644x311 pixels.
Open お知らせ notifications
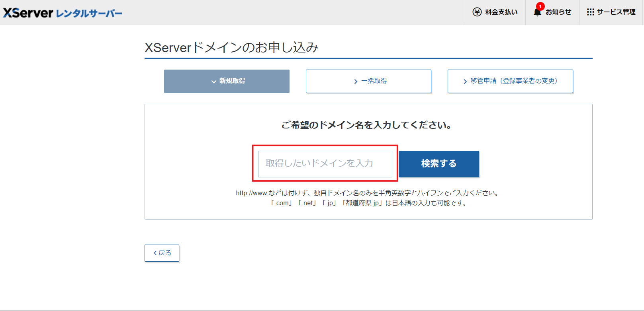pyautogui.click(x=552, y=12)
